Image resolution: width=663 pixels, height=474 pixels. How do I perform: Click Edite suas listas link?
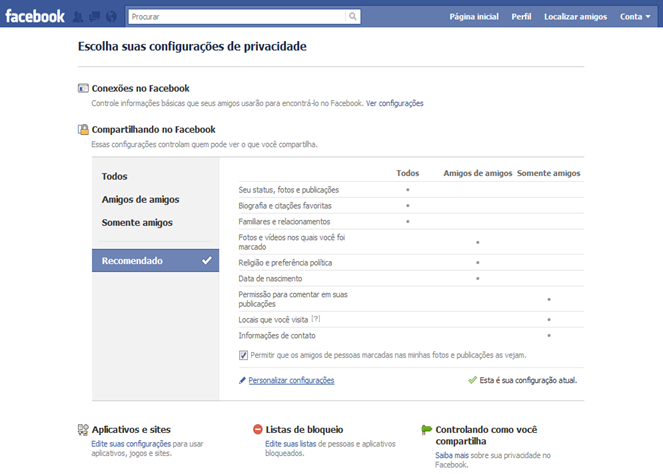290,444
